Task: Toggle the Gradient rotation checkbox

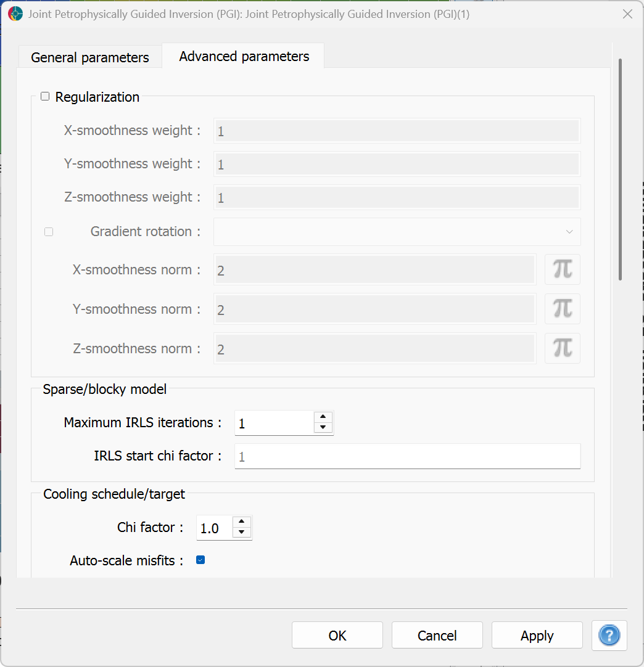Action: pos(49,232)
